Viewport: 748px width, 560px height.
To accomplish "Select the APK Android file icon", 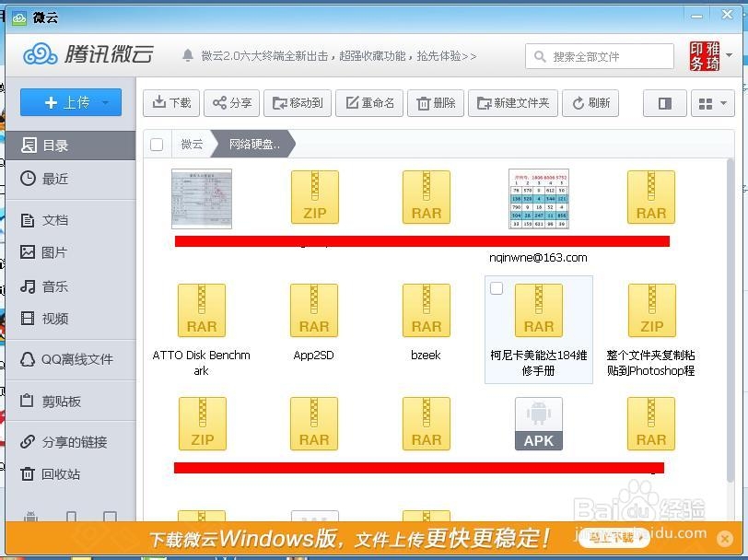I will (539, 424).
